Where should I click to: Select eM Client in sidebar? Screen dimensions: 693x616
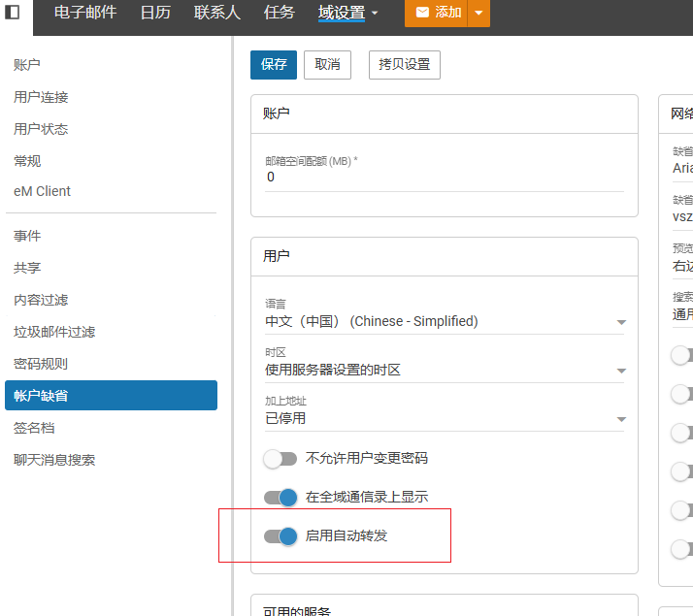[42, 191]
